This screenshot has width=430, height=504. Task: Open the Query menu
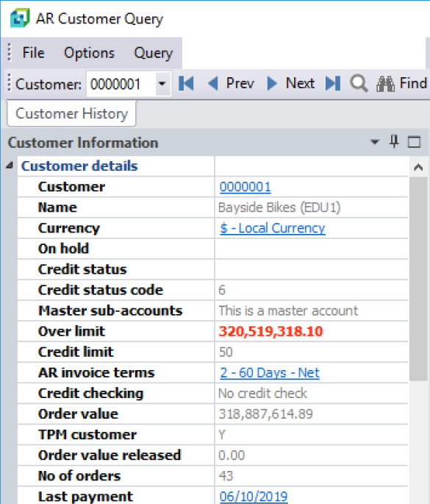(153, 53)
